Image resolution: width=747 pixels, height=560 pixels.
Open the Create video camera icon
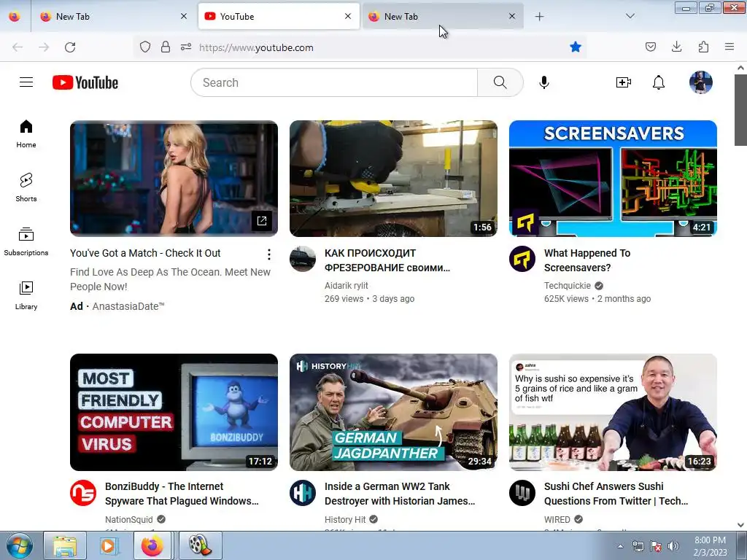(x=623, y=82)
